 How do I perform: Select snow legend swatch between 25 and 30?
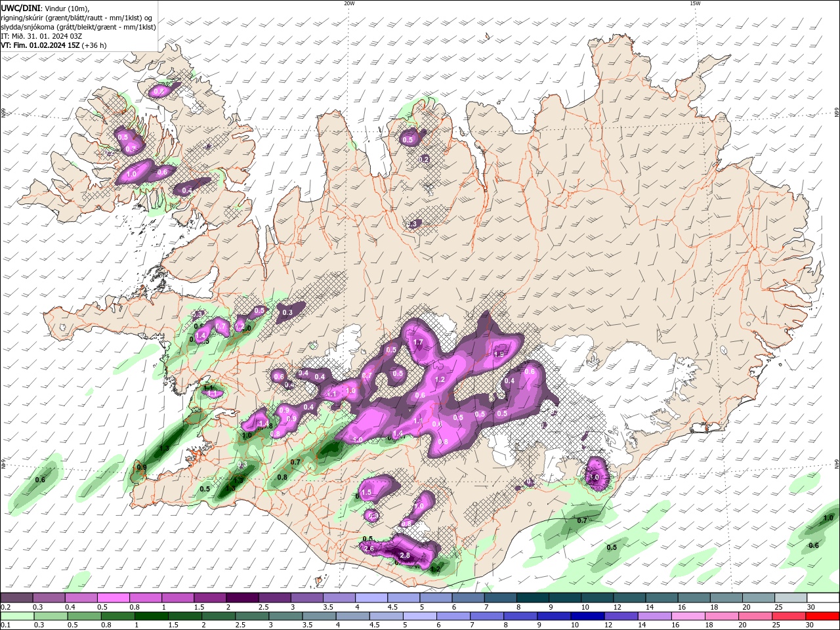pos(791,598)
